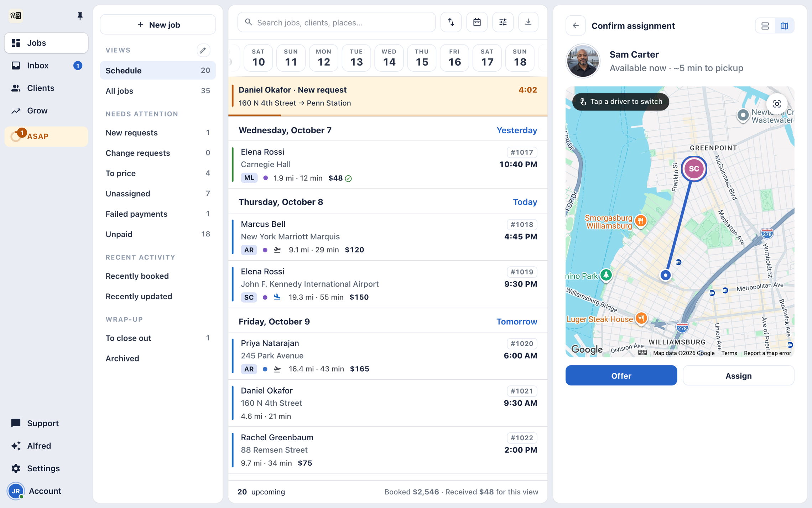This screenshot has height=508, width=812.
Task: Open the sort order icon
Action: 451,22
